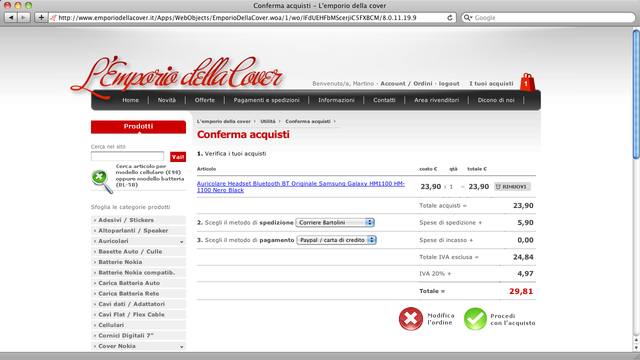Open Cellulari category

pyautogui.click(x=138, y=325)
